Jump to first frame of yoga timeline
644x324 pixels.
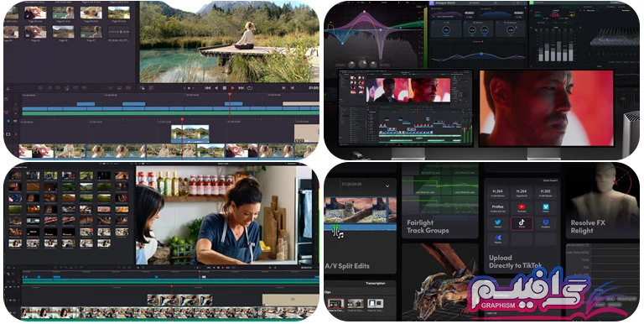(x=207, y=87)
